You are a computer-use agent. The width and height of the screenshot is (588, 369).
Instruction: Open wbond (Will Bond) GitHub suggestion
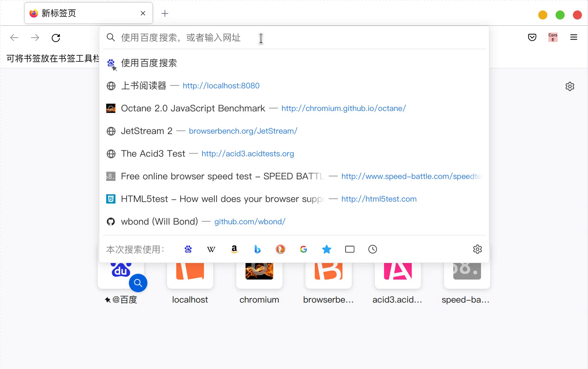click(x=294, y=222)
